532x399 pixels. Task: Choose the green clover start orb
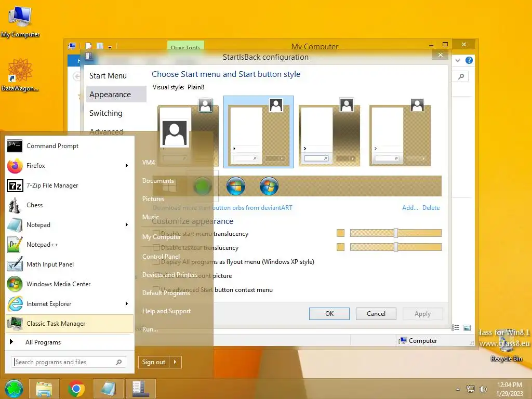point(202,186)
